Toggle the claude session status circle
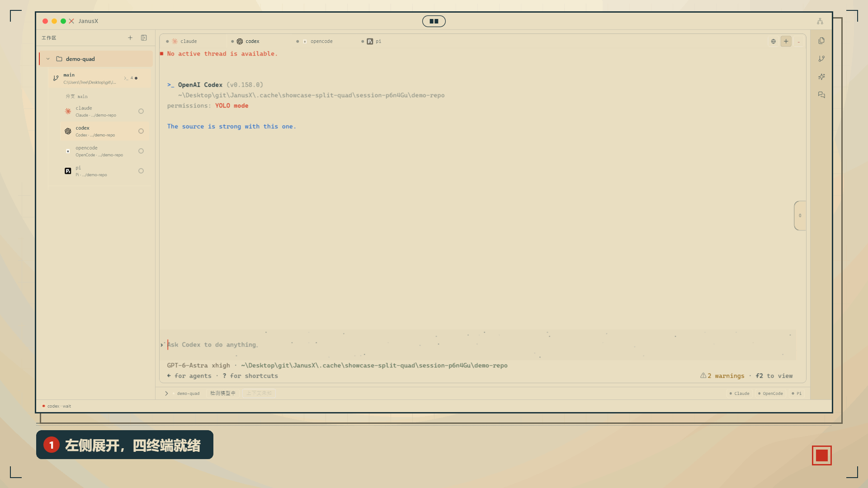868x488 pixels. (141, 111)
